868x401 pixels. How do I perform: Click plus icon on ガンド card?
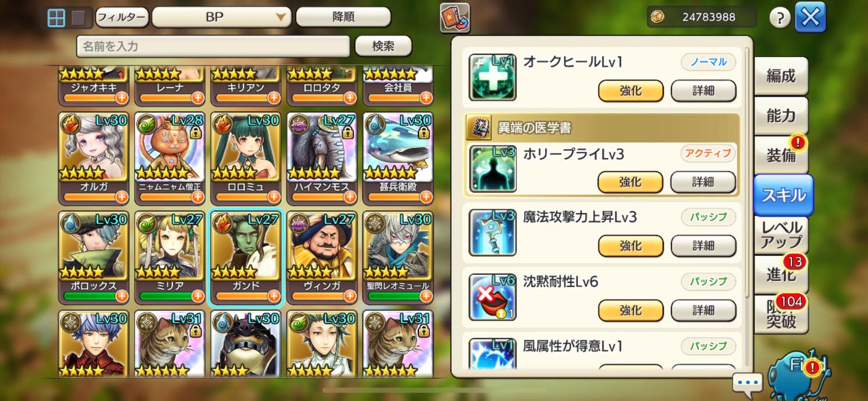click(x=274, y=296)
